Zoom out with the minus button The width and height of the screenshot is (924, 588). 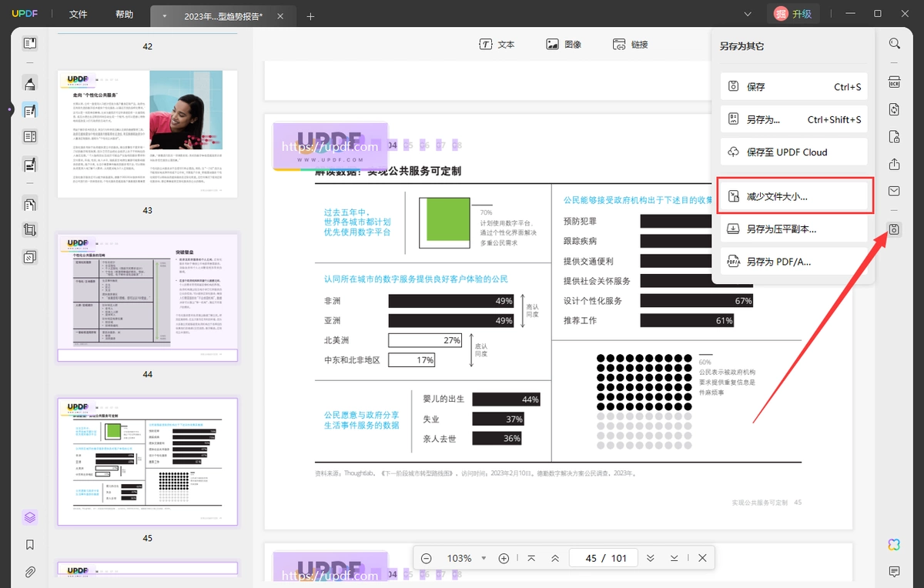coord(427,558)
